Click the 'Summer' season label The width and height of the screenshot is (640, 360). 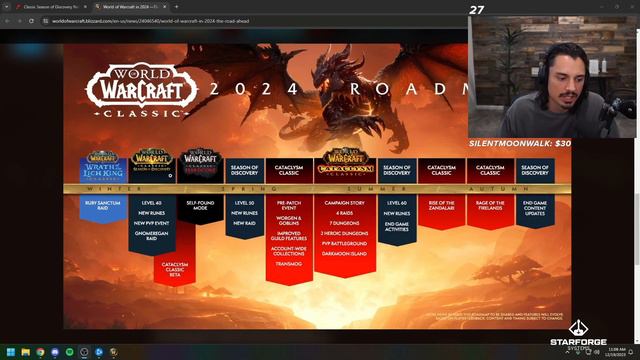tap(378, 189)
